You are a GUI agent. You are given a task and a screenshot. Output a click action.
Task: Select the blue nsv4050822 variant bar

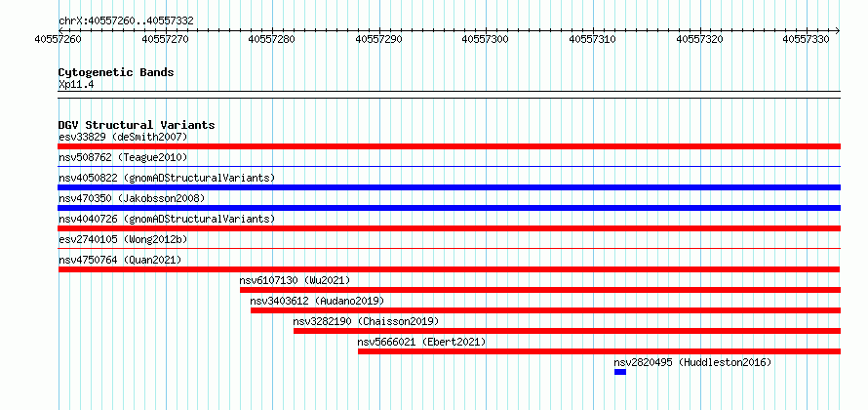click(449, 187)
